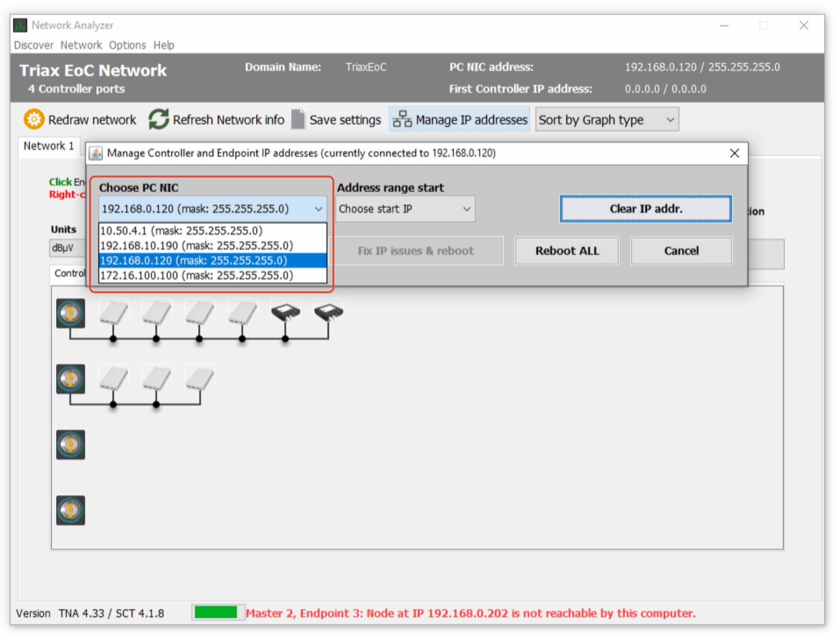Viewport: 840px width, 639px height.
Task: Select the first controller port icon
Action: (x=71, y=313)
